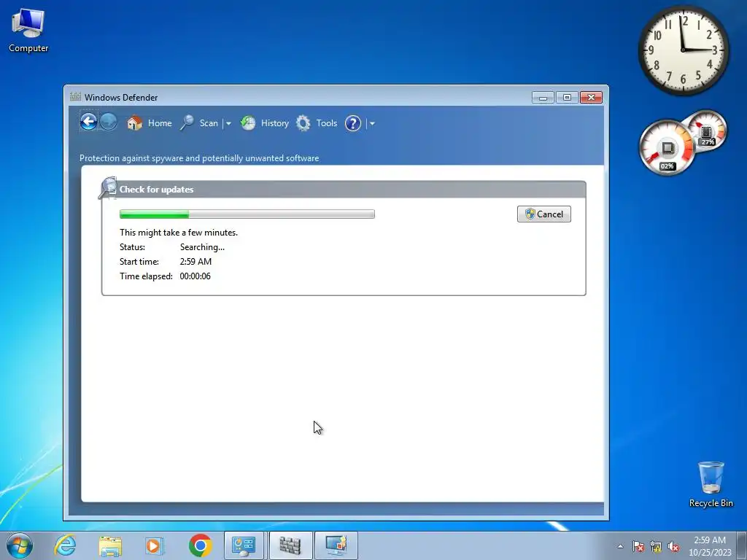Show hidden tray icons arrow
The image size is (747, 560).
pos(620,546)
